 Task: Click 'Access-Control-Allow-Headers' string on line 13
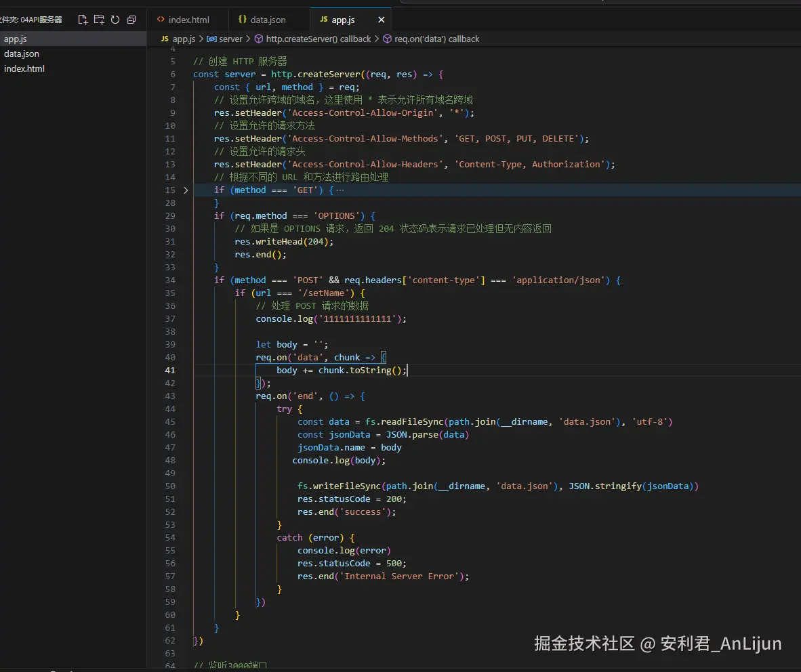coord(365,165)
